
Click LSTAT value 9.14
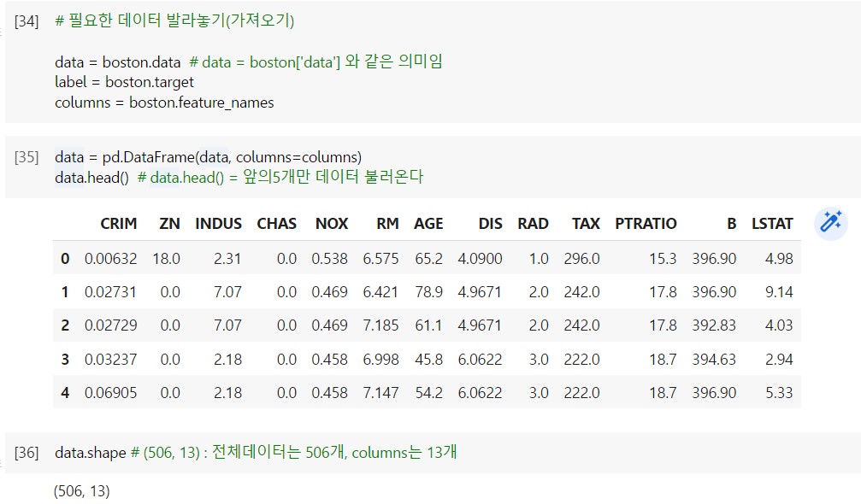[x=779, y=292]
